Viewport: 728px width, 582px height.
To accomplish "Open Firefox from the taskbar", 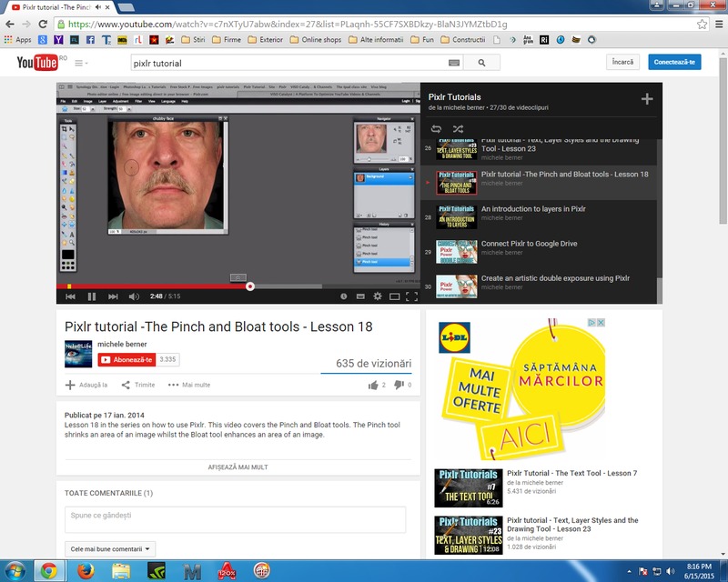I will tap(86, 571).
